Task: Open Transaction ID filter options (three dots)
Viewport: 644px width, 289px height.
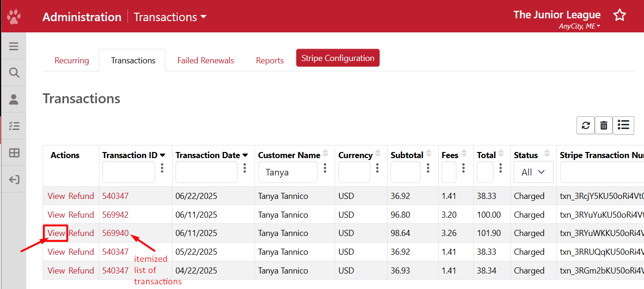Action: pyautogui.click(x=162, y=168)
